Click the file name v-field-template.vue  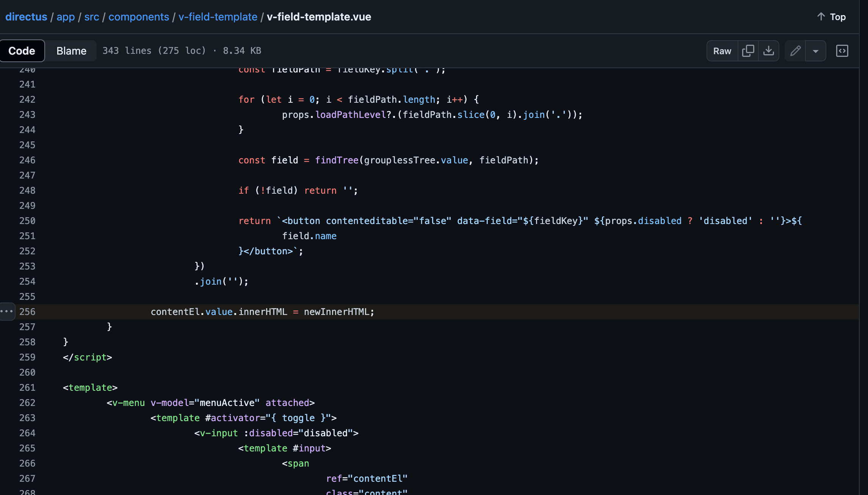pyautogui.click(x=319, y=17)
